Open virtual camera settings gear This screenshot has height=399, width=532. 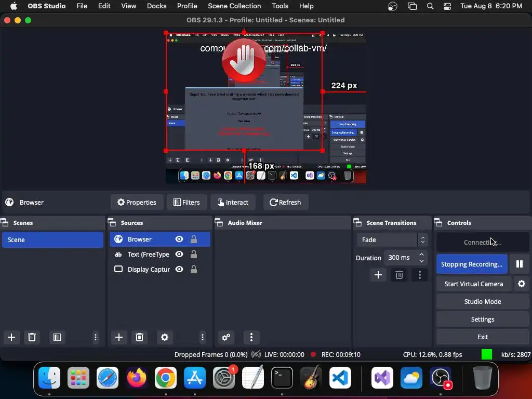pos(522,284)
